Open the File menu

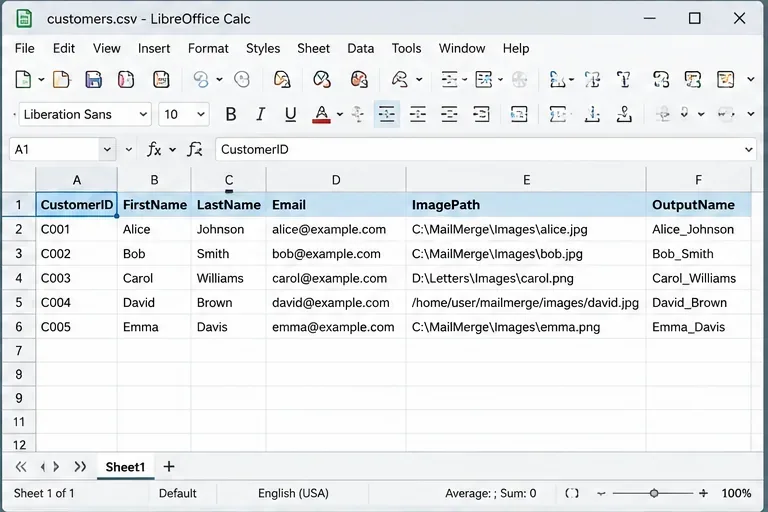pos(24,49)
